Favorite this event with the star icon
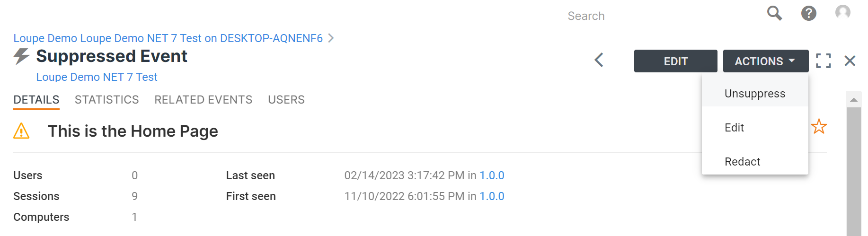The width and height of the screenshot is (868, 236). tap(818, 127)
